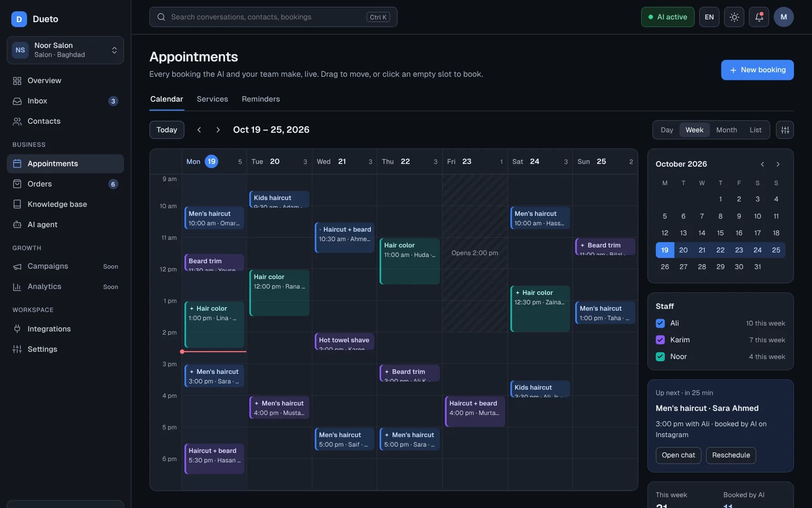The width and height of the screenshot is (812, 508).
Task: Uncheck the Karim staff checkbox
Action: click(x=660, y=340)
